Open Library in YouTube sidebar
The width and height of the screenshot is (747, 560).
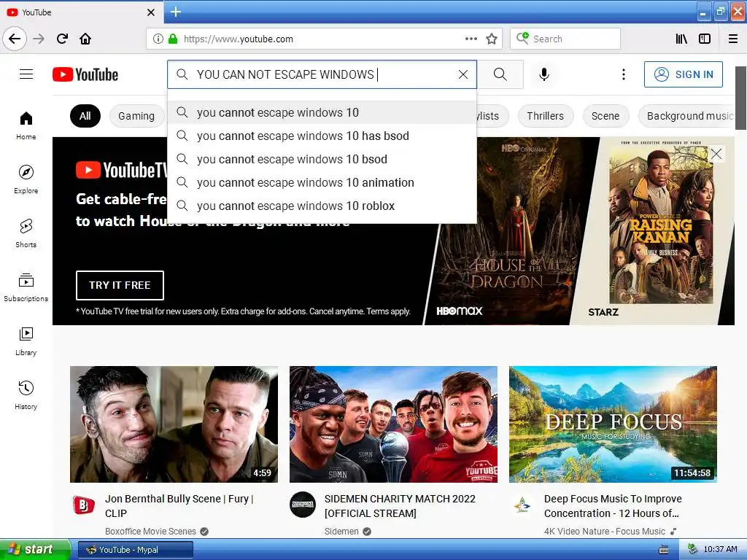pyautogui.click(x=26, y=341)
